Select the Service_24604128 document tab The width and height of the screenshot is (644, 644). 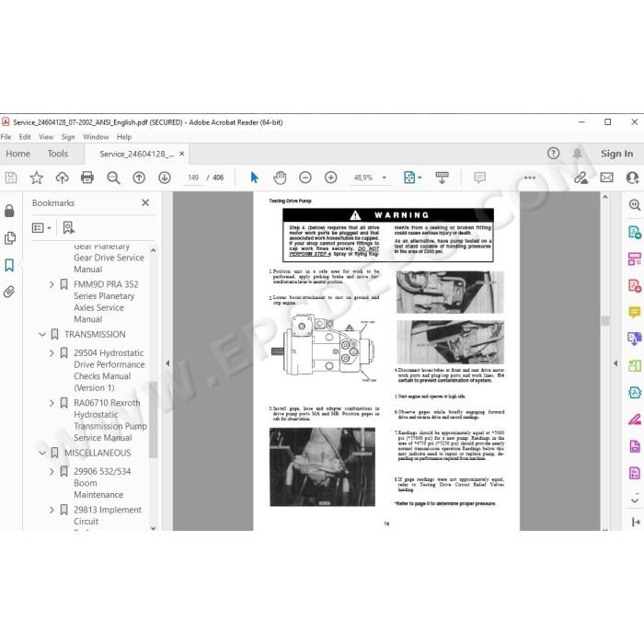tap(136, 154)
